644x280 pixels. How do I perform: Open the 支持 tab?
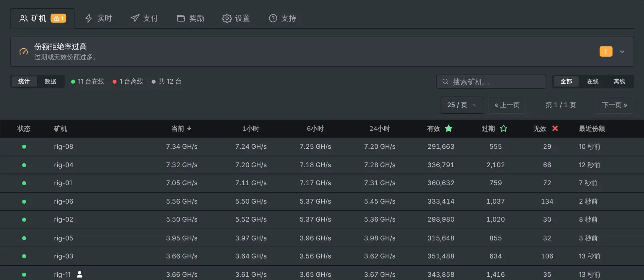tap(283, 18)
